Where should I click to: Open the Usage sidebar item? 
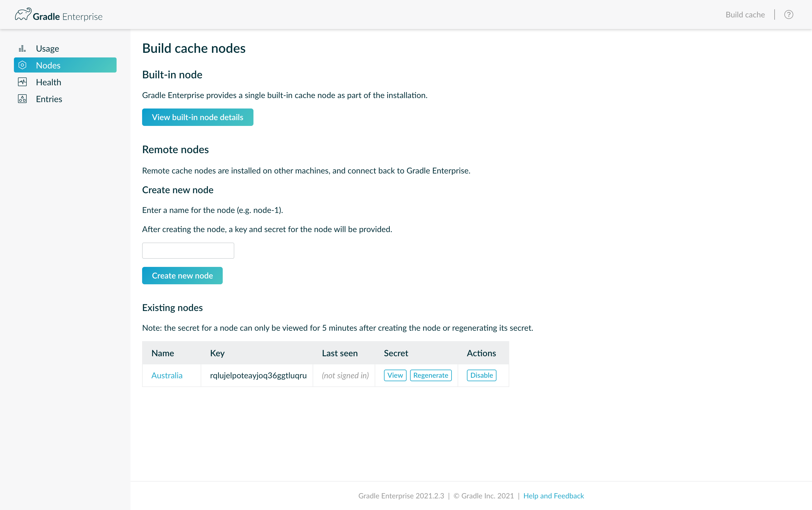click(48, 48)
